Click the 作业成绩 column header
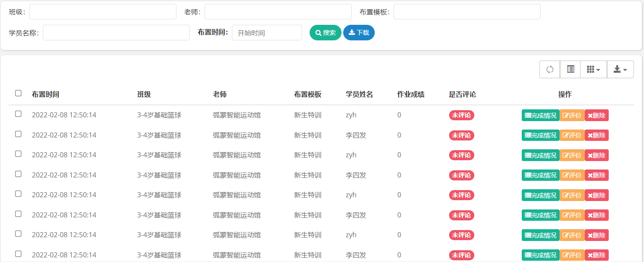The image size is (644, 262). pyautogui.click(x=411, y=95)
